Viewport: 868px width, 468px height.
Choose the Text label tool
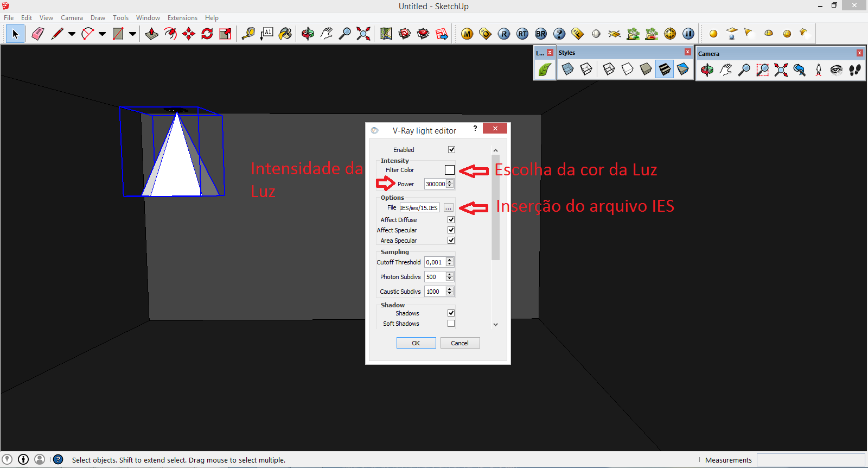267,34
